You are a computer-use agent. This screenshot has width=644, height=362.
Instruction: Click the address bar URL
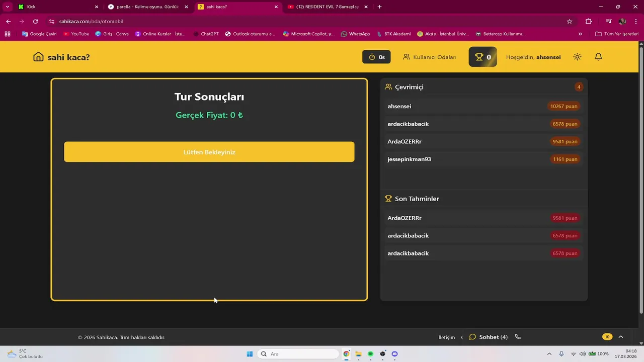(91, 22)
